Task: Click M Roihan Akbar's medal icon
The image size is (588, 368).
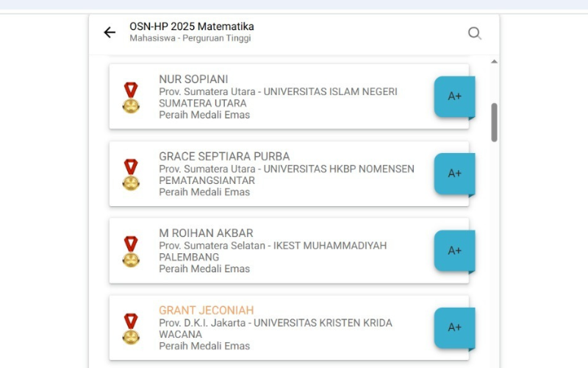Action: (x=131, y=251)
